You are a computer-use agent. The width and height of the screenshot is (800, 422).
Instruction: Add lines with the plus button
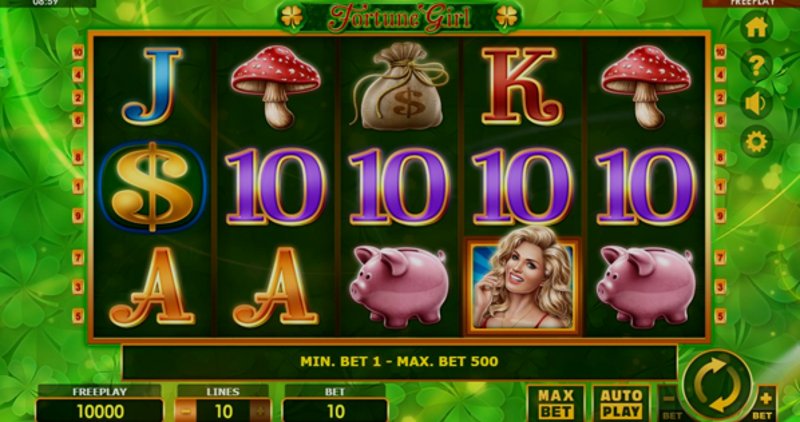(260, 411)
